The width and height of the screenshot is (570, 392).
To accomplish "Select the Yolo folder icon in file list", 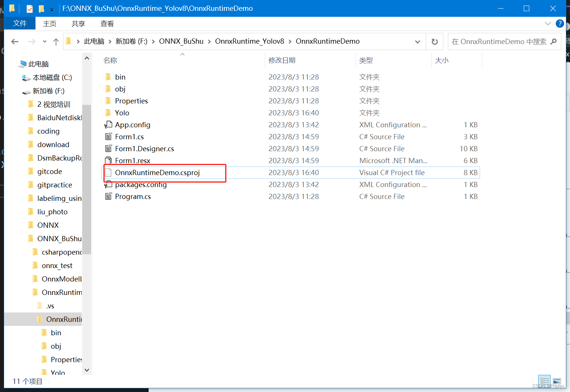I will pos(108,113).
